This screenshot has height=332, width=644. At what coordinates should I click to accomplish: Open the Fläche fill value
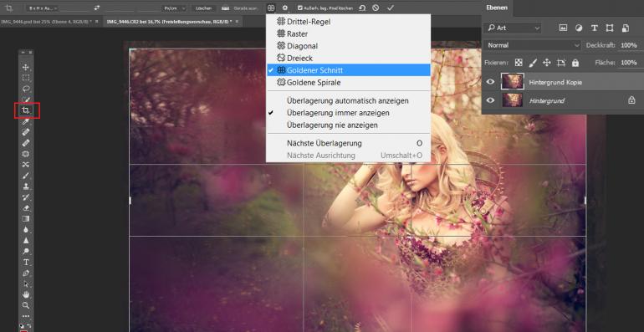tap(628, 63)
